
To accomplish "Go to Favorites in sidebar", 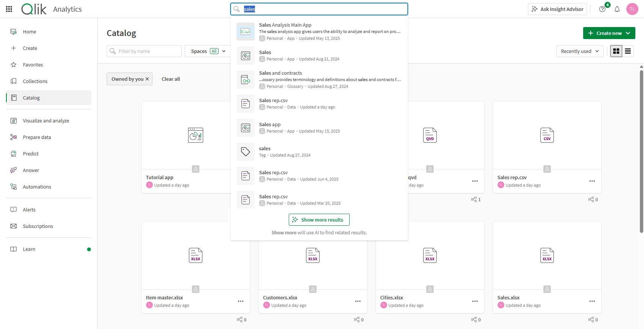I will 33,65.
